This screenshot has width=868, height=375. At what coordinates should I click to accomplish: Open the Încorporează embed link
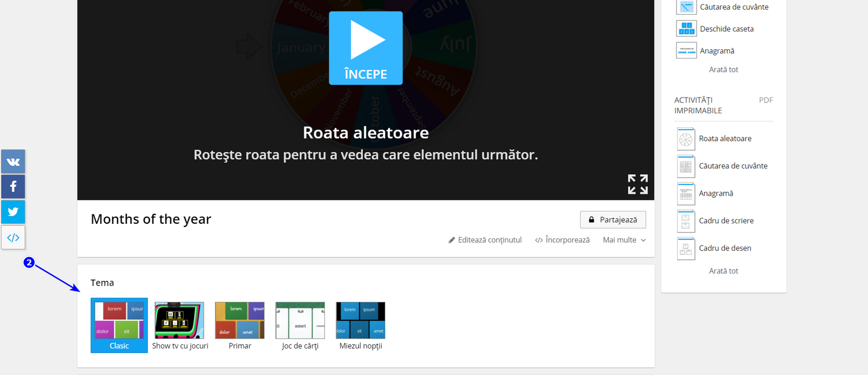(562, 240)
